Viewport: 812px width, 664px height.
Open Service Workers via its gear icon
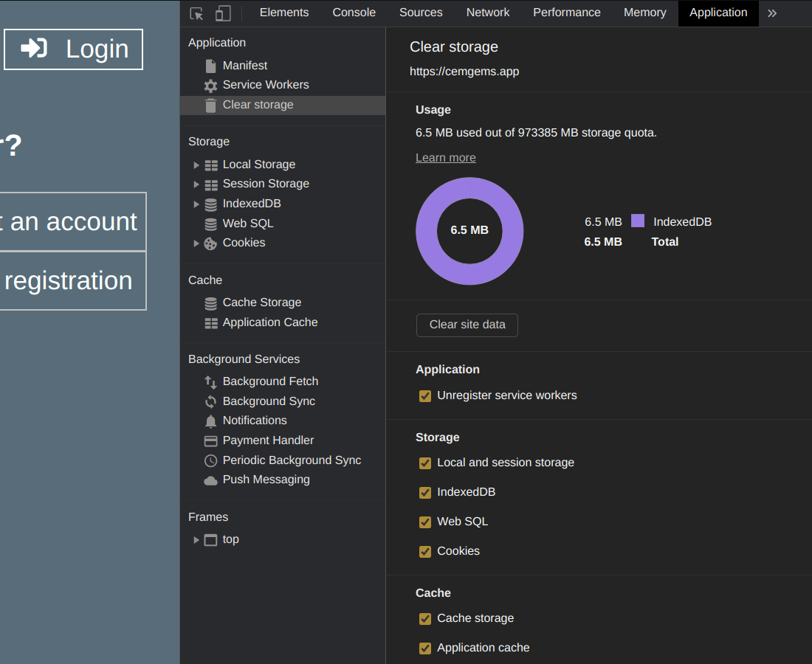pyautogui.click(x=211, y=86)
